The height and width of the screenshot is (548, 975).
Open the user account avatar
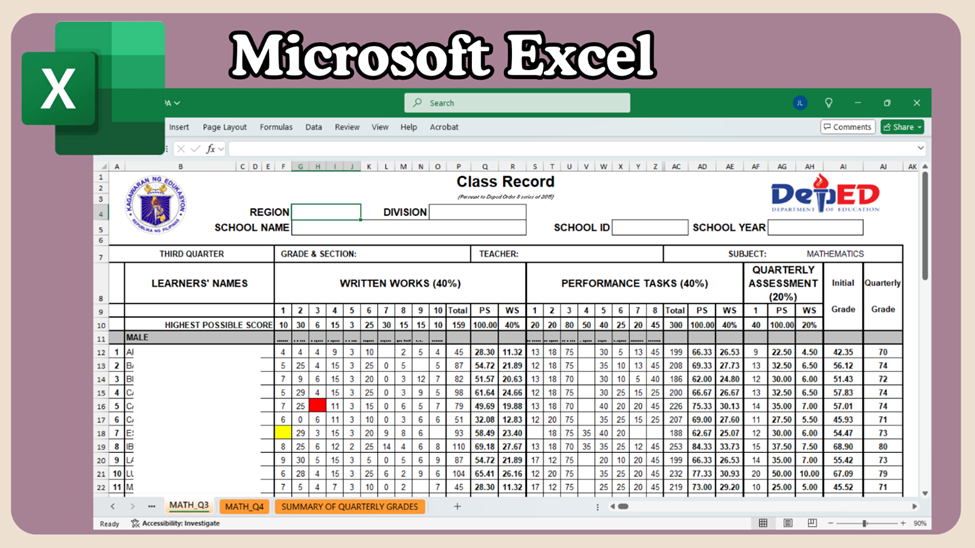click(800, 103)
